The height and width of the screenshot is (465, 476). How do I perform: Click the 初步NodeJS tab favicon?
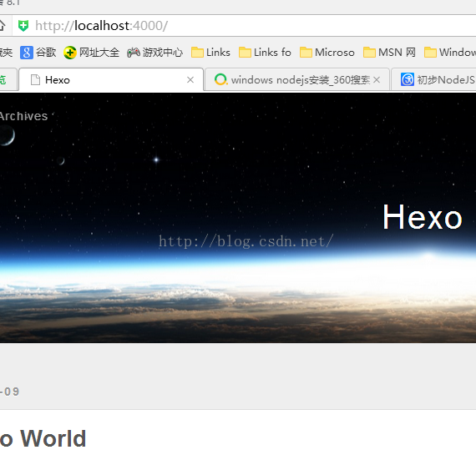pos(407,80)
